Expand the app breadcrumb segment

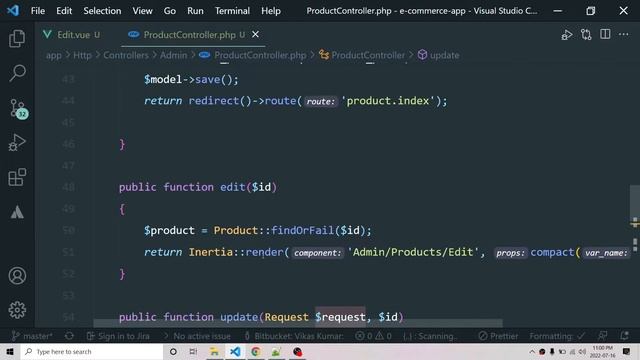[x=53, y=55]
